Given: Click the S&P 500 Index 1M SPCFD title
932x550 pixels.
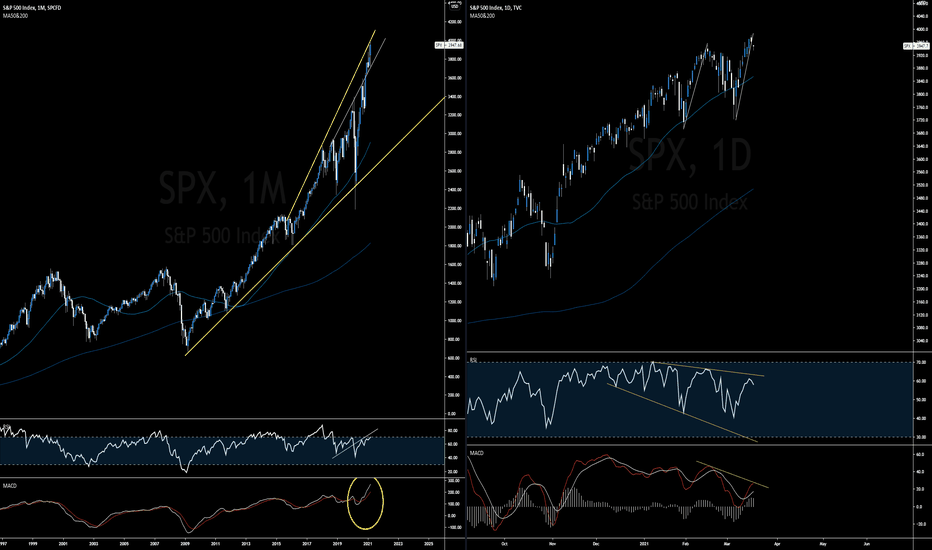Looking at the screenshot, I should click(x=32, y=8).
